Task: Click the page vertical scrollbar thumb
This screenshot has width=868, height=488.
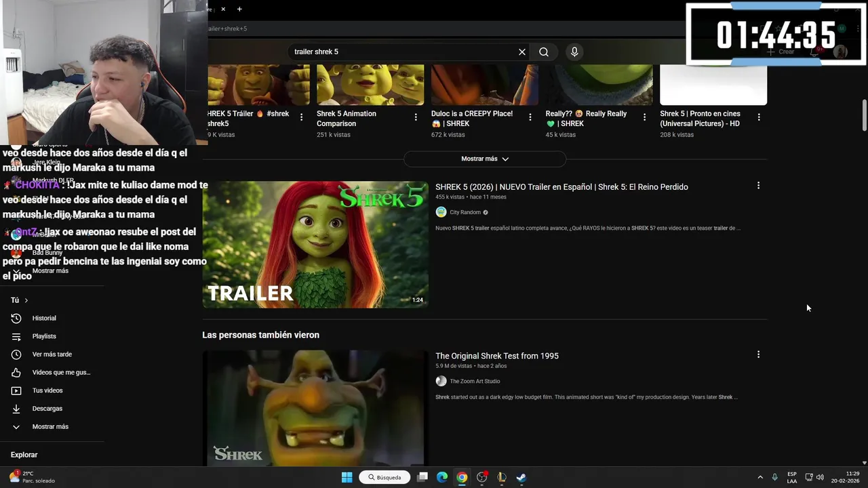Action: tap(865, 115)
